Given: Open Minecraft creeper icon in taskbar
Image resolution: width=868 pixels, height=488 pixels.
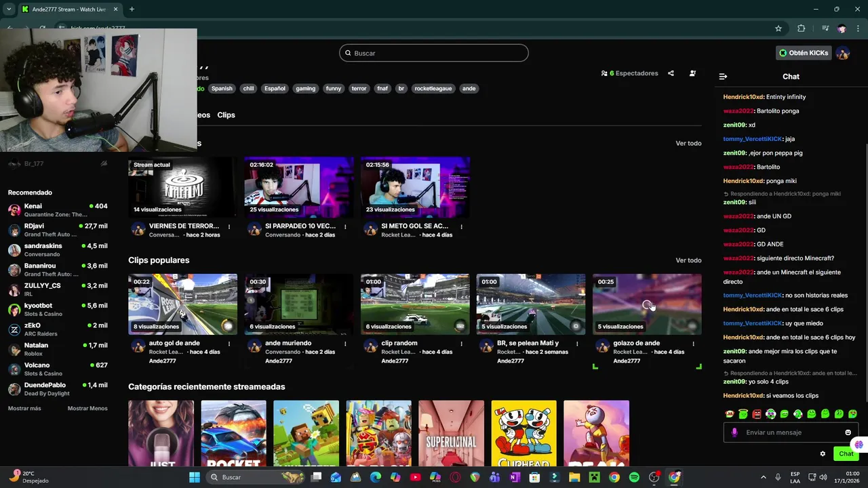Looking at the screenshot, I should coord(594,477).
